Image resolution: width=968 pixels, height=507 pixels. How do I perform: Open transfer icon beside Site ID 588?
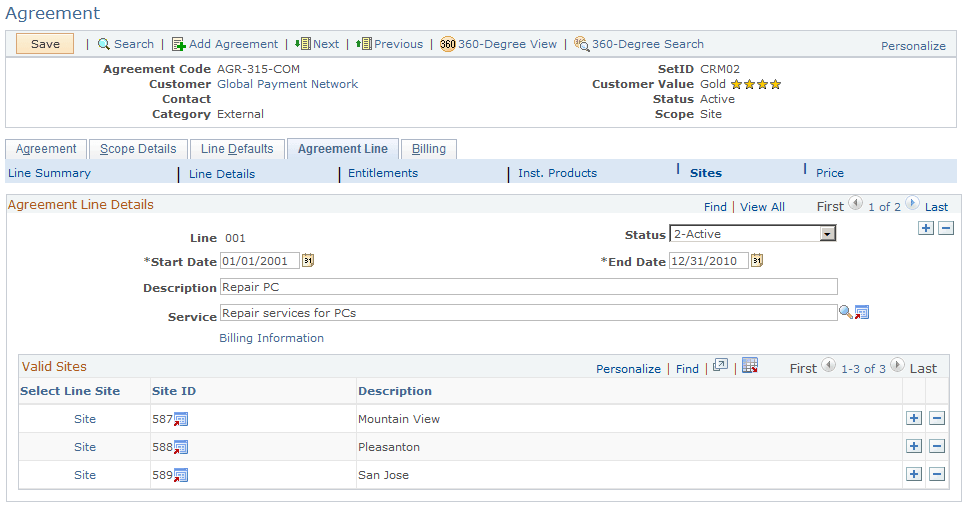(x=180, y=447)
